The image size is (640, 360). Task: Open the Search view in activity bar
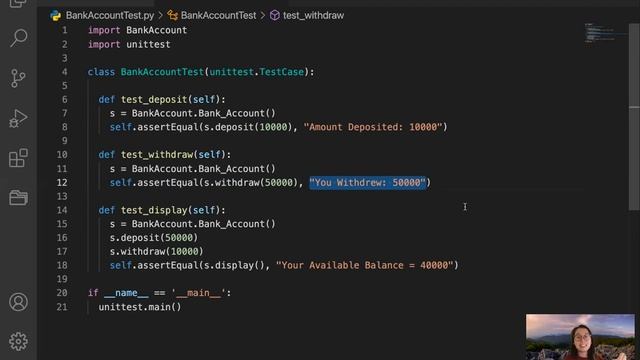pyautogui.click(x=18, y=38)
